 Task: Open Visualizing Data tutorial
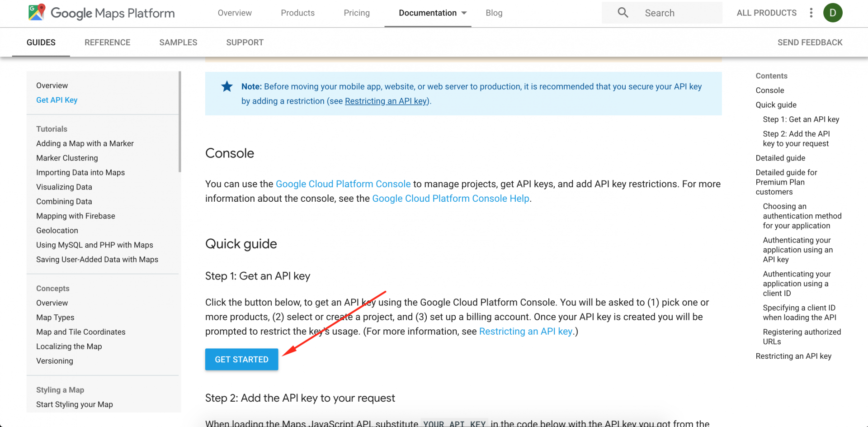(x=64, y=187)
